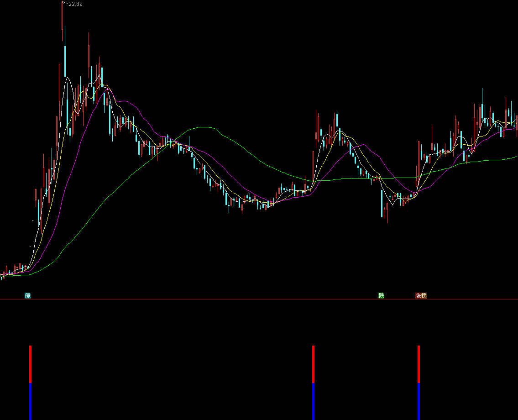Click the rightmost red signal bar
This screenshot has height=420, width=518.
(419, 364)
